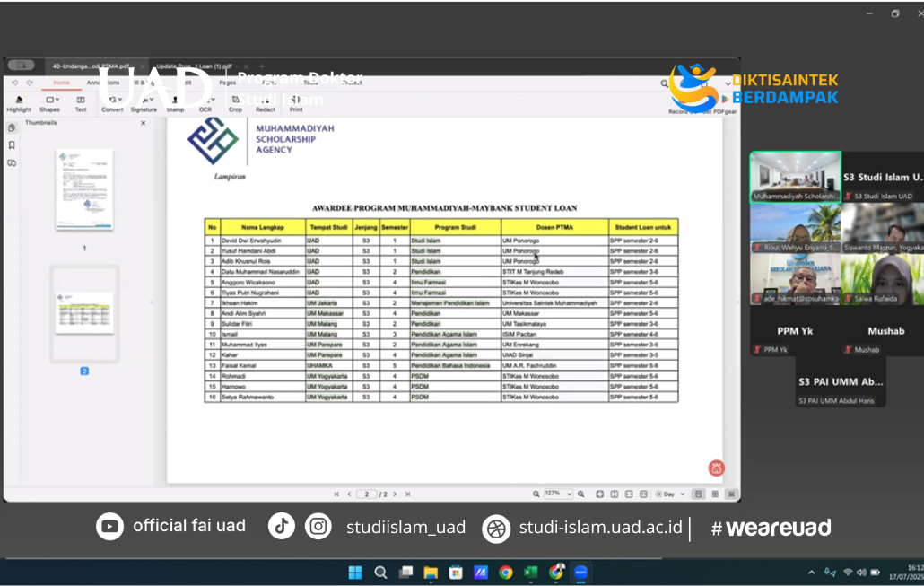Open the Day theme mode dropdown

coord(670,494)
